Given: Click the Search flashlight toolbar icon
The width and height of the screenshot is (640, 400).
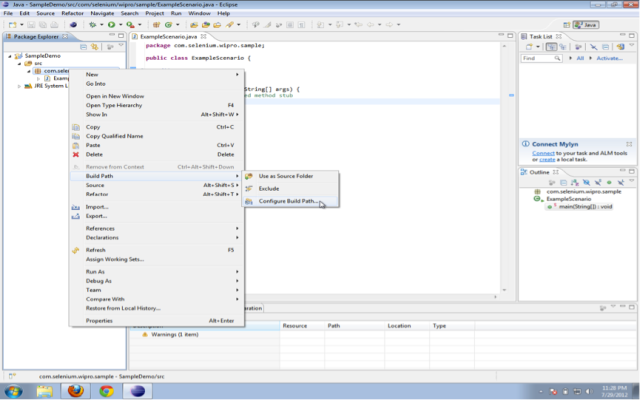Looking at the screenshot, I should point(230,25).
